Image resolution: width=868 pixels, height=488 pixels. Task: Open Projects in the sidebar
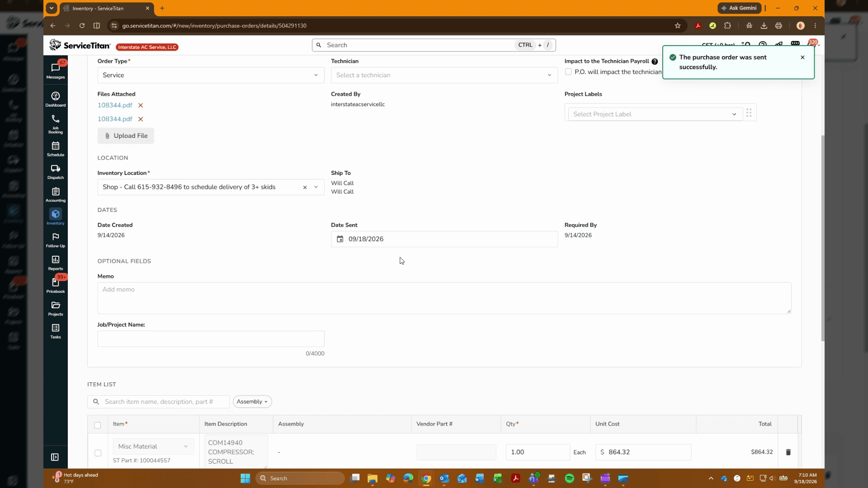[56, 308]
